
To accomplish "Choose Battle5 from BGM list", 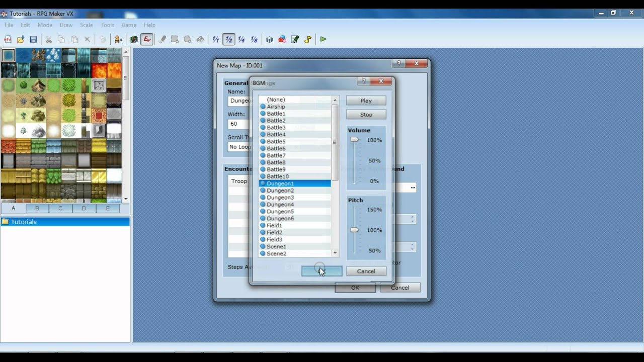I will coord(295,141).
